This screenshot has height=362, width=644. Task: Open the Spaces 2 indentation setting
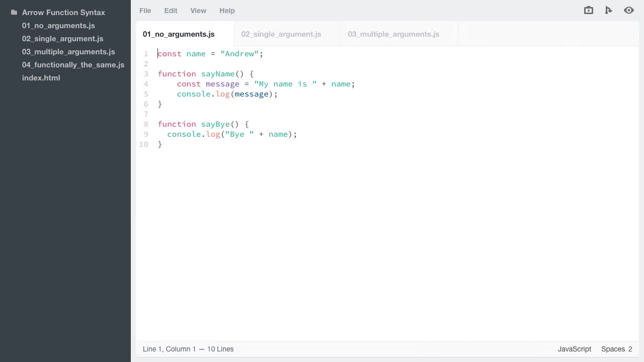[x=616, y=349]
